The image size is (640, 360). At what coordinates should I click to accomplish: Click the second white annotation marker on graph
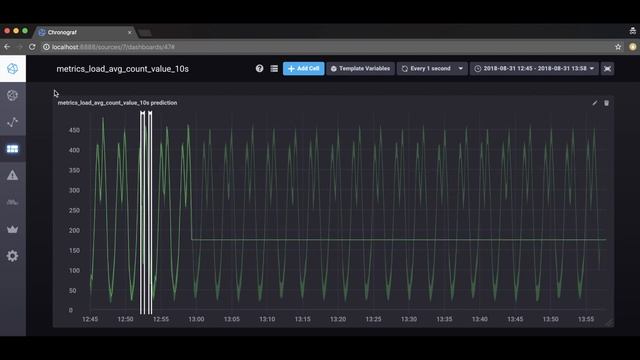click(x=150, y=212)
